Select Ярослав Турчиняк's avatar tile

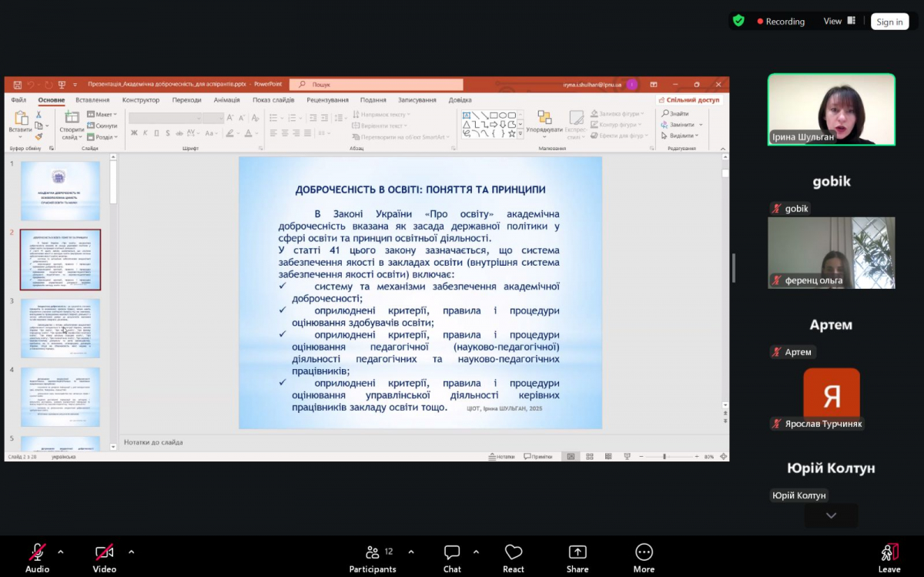point(831,394)
